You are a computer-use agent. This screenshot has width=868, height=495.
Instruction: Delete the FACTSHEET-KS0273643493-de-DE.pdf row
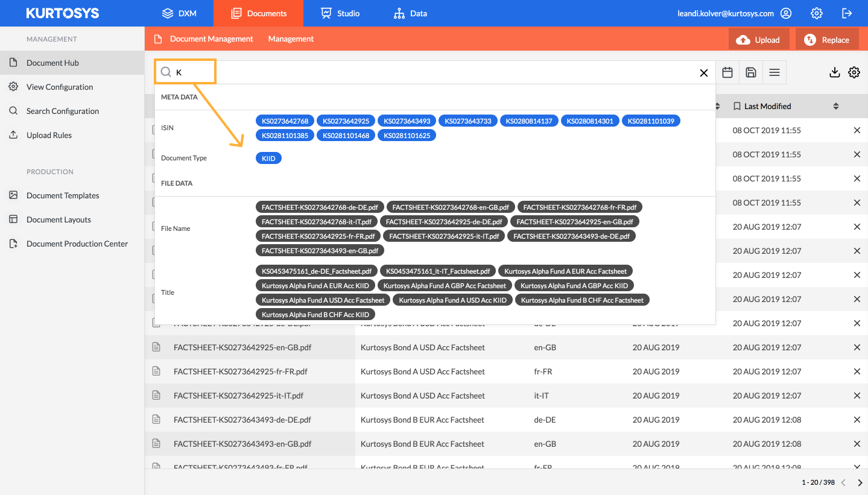coord(857,420)
